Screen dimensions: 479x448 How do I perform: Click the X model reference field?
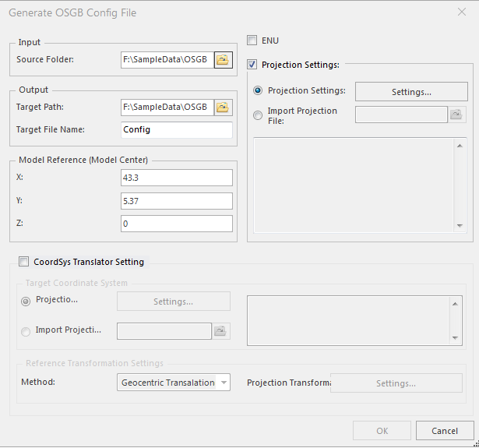pos(177,178)
